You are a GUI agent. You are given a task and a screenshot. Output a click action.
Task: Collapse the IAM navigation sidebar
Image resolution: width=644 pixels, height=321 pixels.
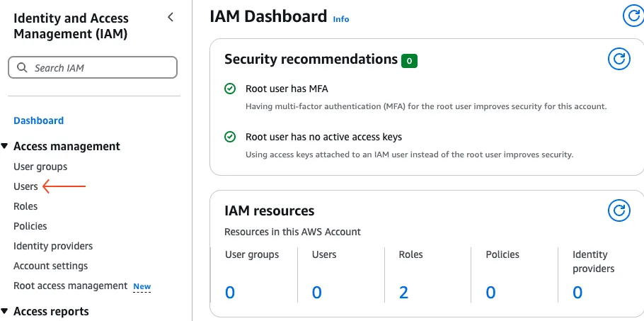(171, 17)
